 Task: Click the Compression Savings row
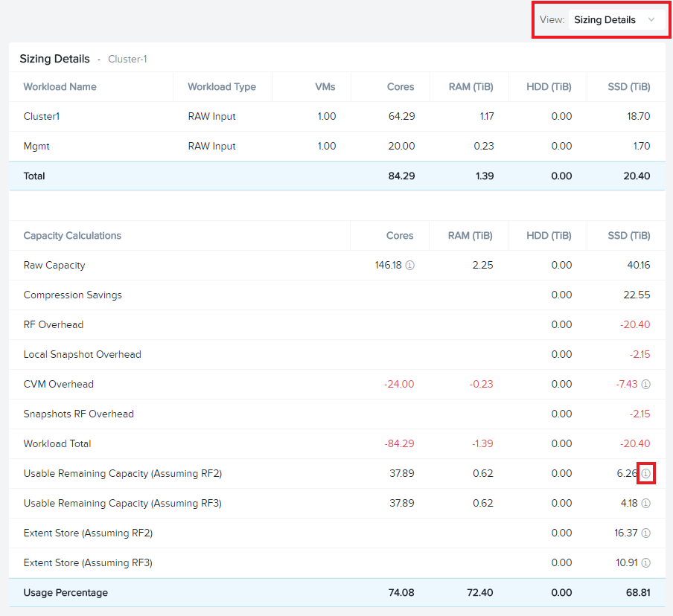[337, 295]
